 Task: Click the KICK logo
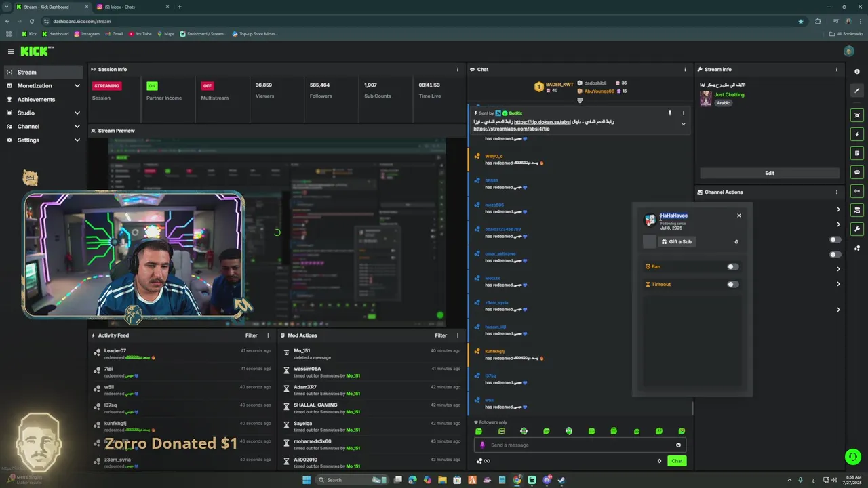tap(36, 51)
